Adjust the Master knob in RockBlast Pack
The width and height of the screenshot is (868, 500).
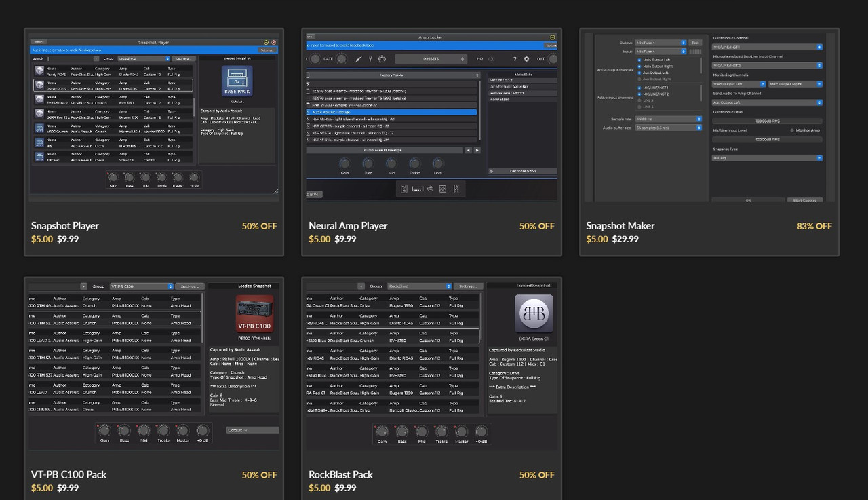pos(461,431)
